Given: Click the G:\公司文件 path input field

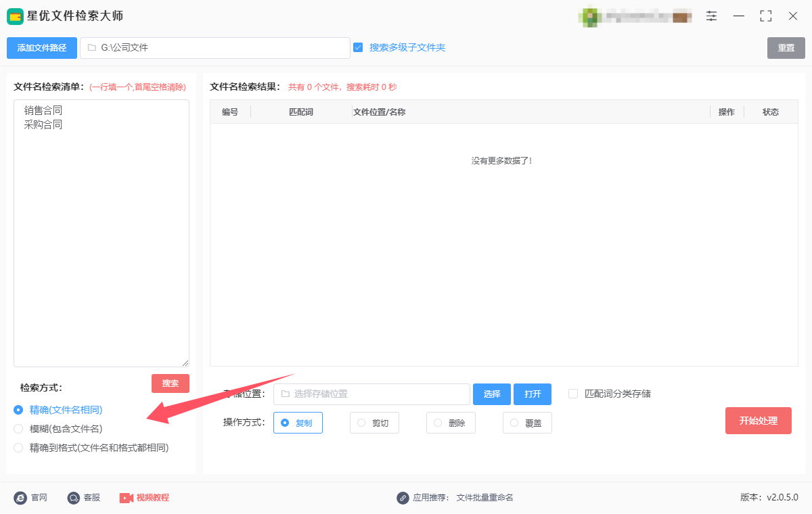Looking at the screenshot, I should [215, 48].
